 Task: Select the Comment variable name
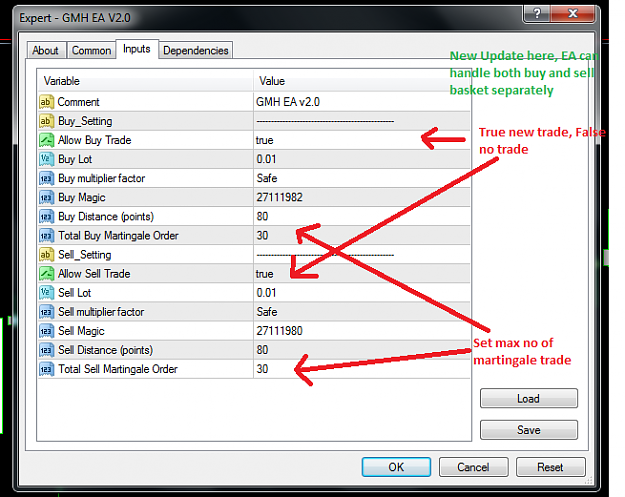tap(79, 102)
